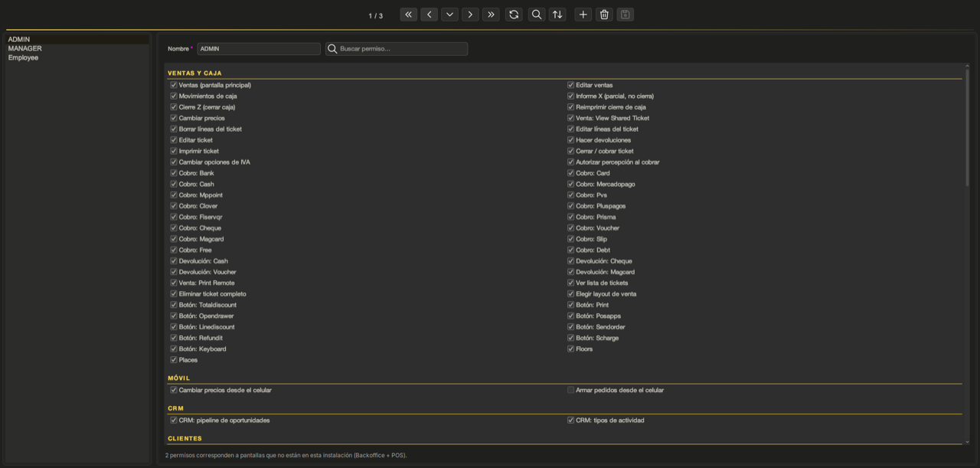Viewport: 980px width, 468px height.
Task: Toggle Cierre Z (cerrar caja) checkbox
Action: click(x=174, y=107)
